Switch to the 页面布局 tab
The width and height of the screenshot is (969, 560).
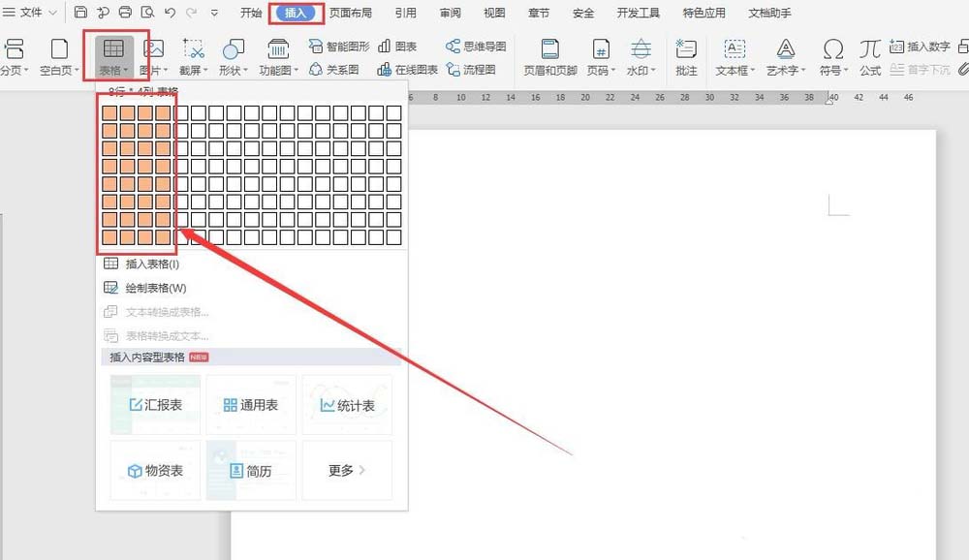[x=350, y=13]
